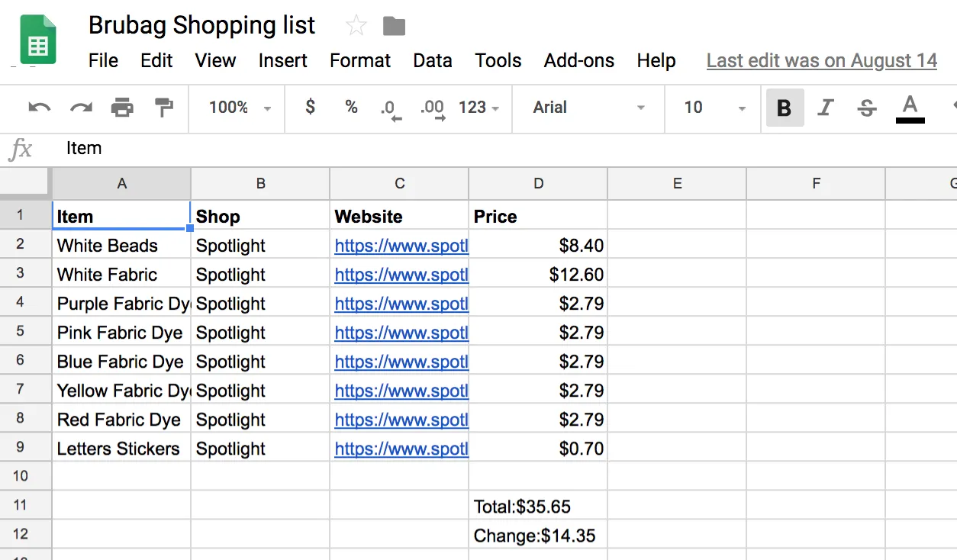Image resolution: width=957 pixels, height=560 pixels.
Task: Select the 'Shop' header cell
Action: coord(260,216)
